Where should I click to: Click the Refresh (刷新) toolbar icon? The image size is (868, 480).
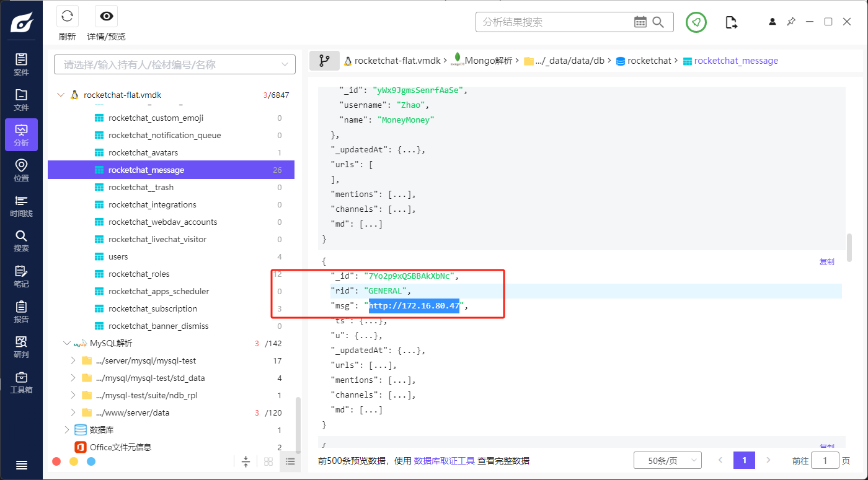pyautogui.click(x=67, y=17)
